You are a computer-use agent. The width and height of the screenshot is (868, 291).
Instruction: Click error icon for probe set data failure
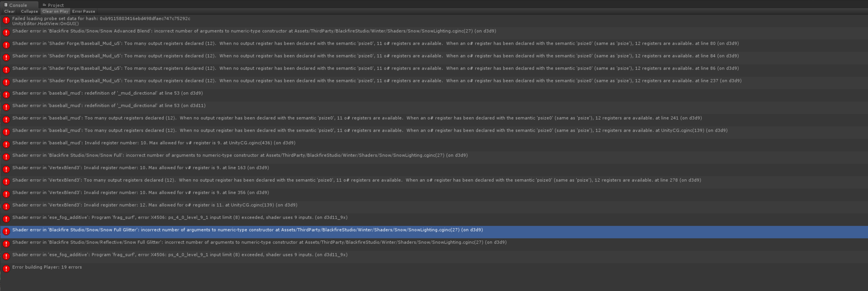6,20
